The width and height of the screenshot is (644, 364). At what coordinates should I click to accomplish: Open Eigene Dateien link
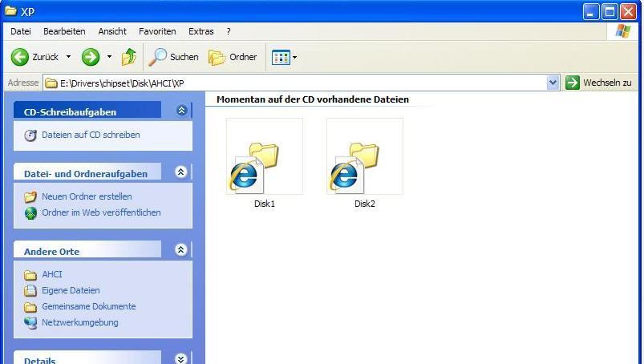[71, 290]
